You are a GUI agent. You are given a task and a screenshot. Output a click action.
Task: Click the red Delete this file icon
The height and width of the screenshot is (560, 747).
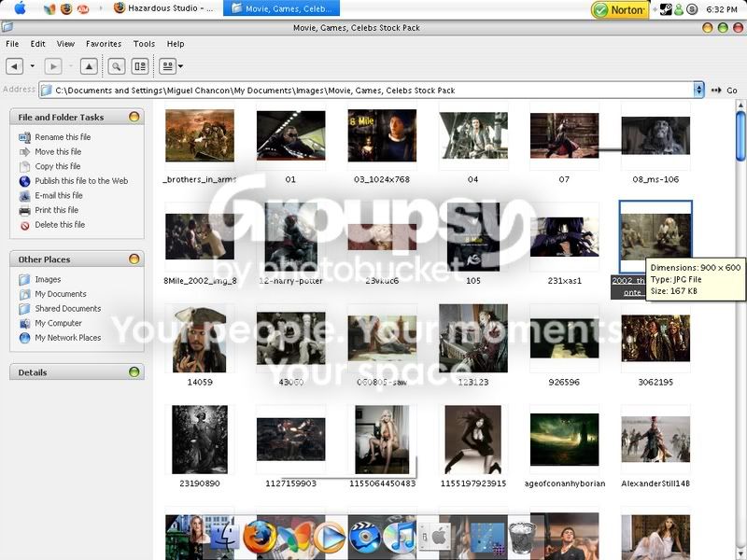click(x=25, y=225)
